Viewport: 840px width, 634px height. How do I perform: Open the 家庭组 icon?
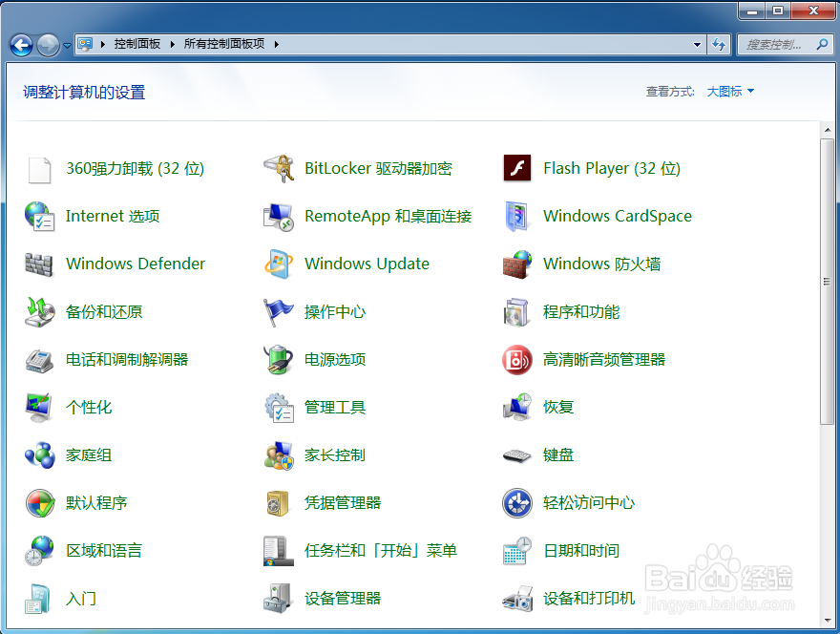point(39,455)
